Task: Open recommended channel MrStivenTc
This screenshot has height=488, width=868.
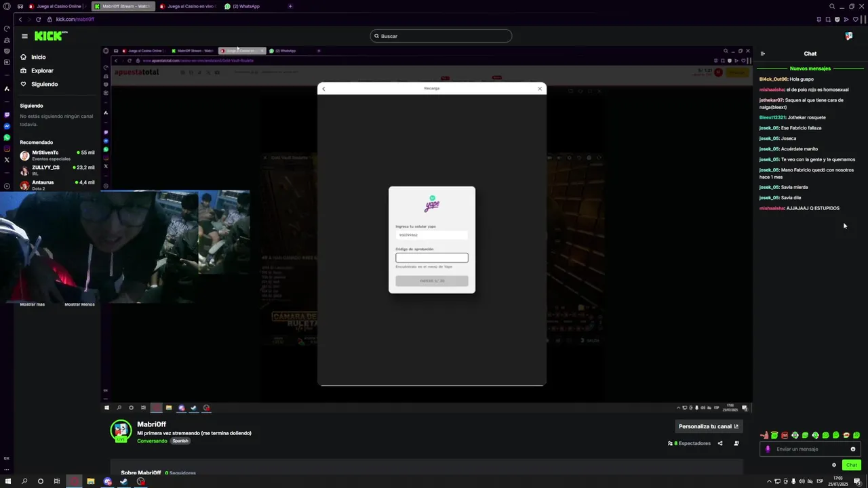Action: [x=58, y=155]
